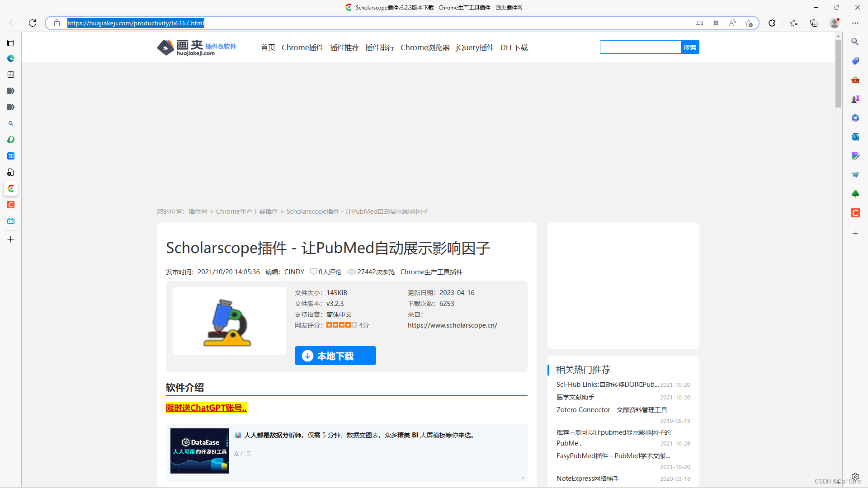Click the customize sidebar plus button on the right
The height and width of the screenshot is (488, 868).
click(x=855, y=234)
